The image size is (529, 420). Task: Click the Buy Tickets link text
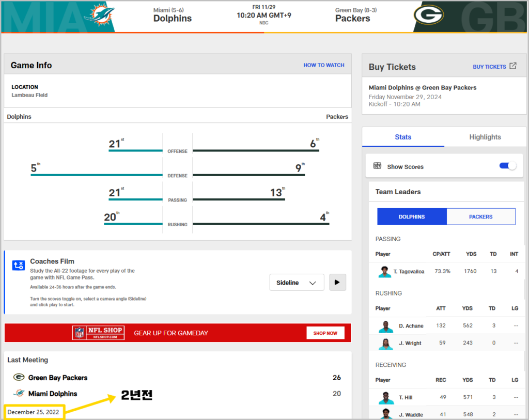pos(489,67)
